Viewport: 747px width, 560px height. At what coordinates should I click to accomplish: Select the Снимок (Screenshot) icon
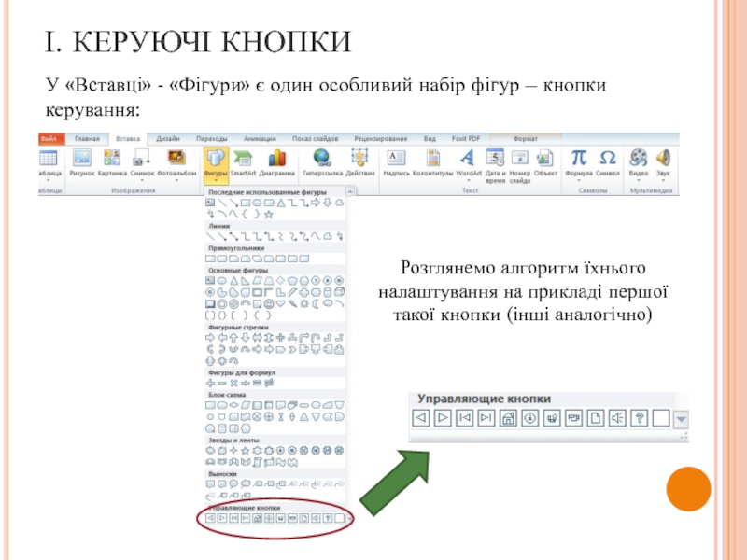(142, 158)
